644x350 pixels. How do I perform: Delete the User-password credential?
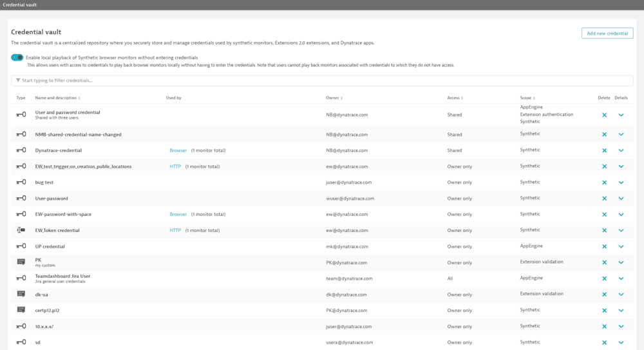coord(604,199)
